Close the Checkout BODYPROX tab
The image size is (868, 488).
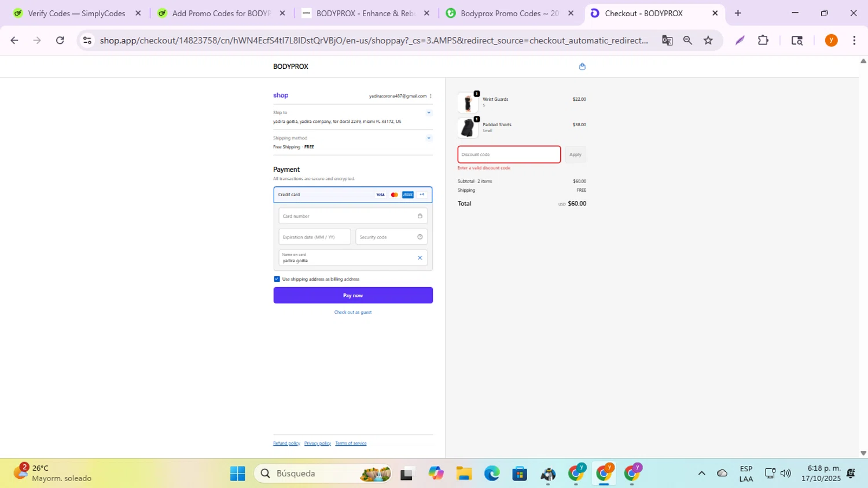tap(715, 13)
